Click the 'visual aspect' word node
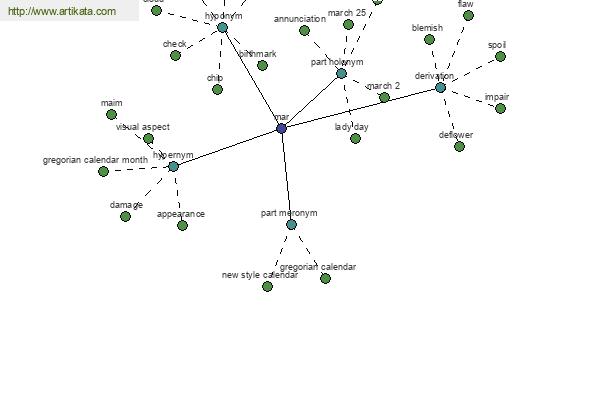Image resolution: width=600 pixels, height=400 pixels. (x=148, y=139)
